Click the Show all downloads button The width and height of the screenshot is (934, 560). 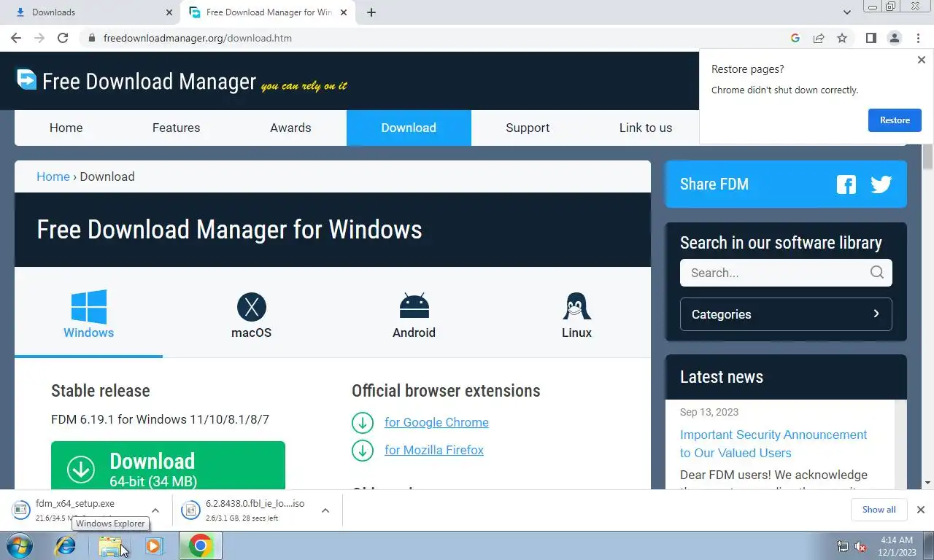click(879, 510)
